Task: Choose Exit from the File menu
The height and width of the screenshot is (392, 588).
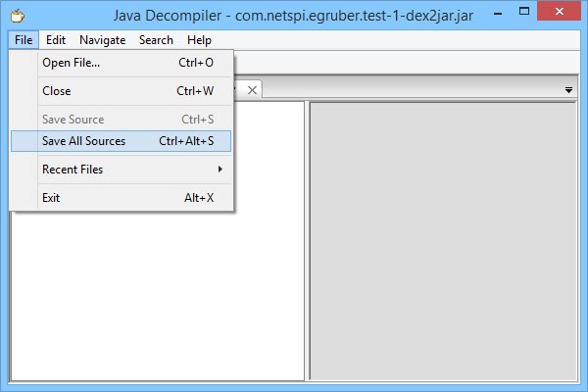Action: click(x=51, y=198)
